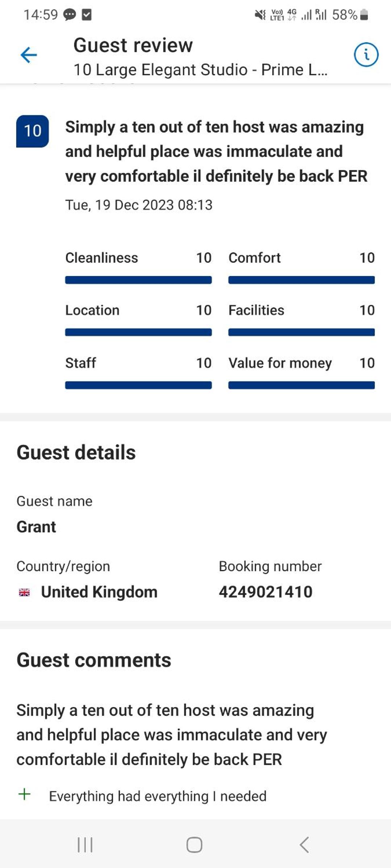The width and height of the screenshot is (391, 868).
Task: Click the Cleanliness rating bar
Action: pyautogui.click(x=138, y=280)
